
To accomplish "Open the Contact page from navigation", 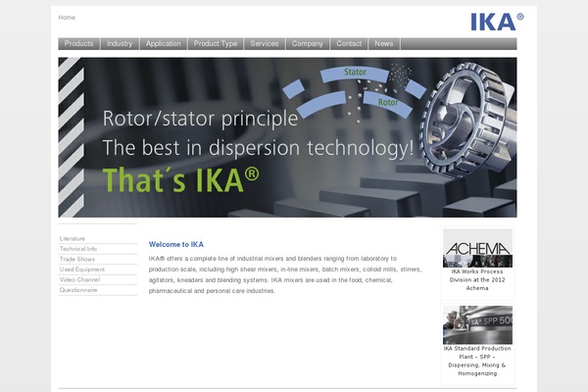I will coord(349,43).
